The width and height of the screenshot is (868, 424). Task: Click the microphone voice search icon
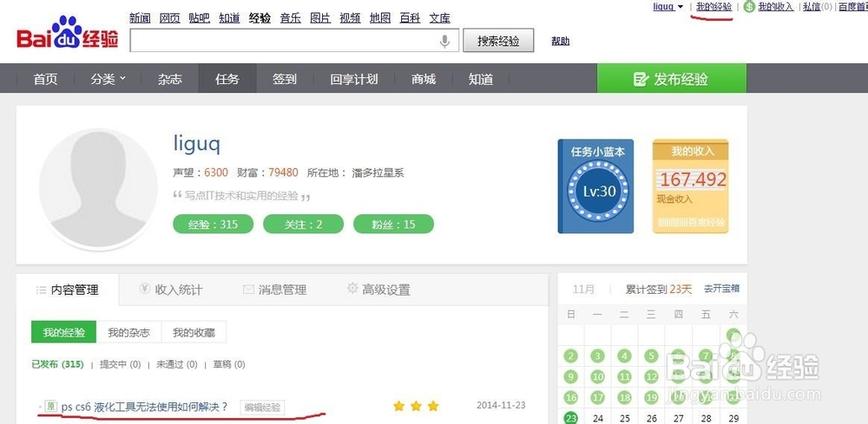pos(444,41)
